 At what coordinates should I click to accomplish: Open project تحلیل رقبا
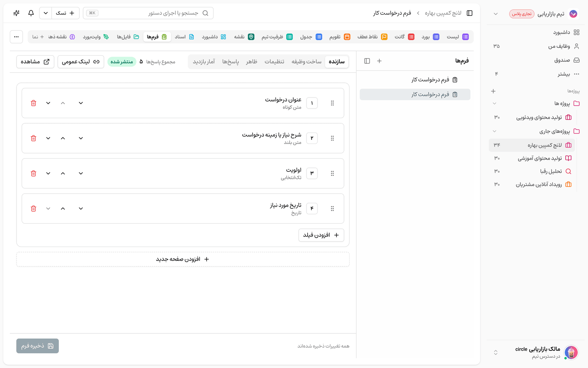pyautogui.click(x=532, y=171)
